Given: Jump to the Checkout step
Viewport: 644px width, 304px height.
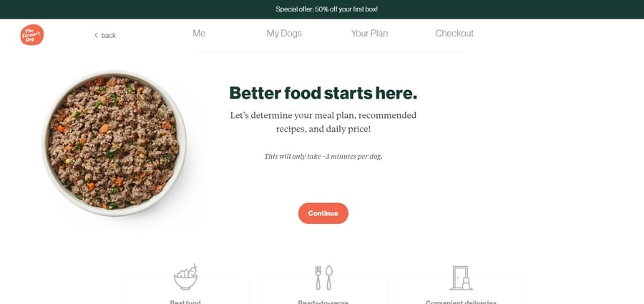Looking at the screenshot, I should (x=454, y=34).
